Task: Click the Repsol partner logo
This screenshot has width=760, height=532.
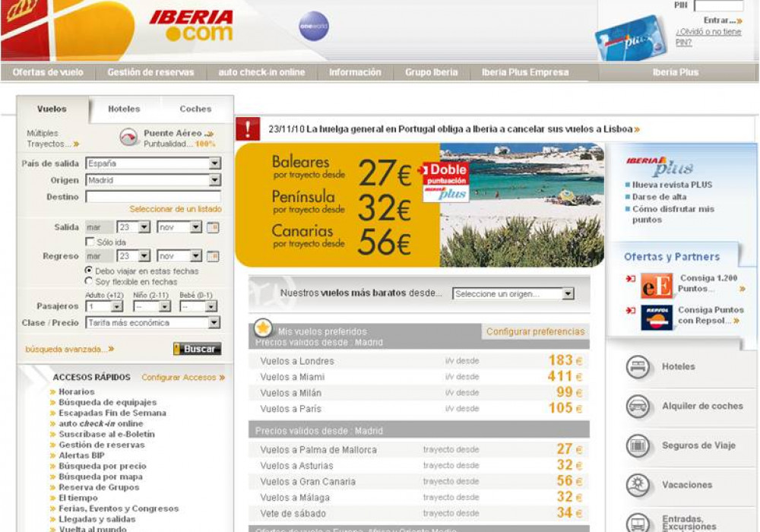Action: coord(657,318)
